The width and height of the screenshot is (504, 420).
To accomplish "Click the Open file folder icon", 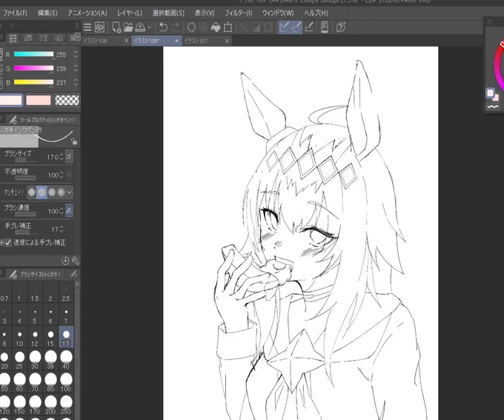I will pos(128,27).
